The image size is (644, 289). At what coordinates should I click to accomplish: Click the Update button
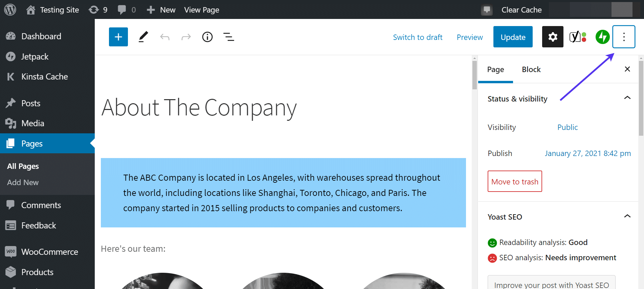tap(513, 37)
